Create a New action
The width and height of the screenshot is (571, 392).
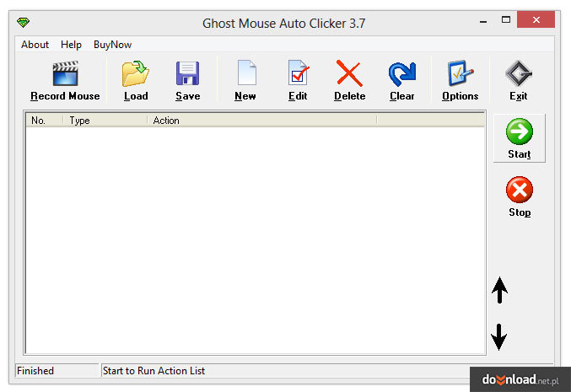pyautogui.click(x=245, y=81)
